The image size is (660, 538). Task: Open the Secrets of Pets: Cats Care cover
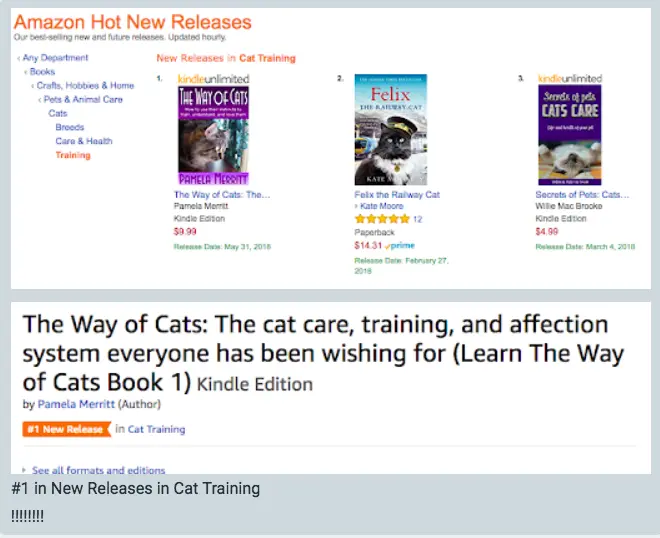569,135
